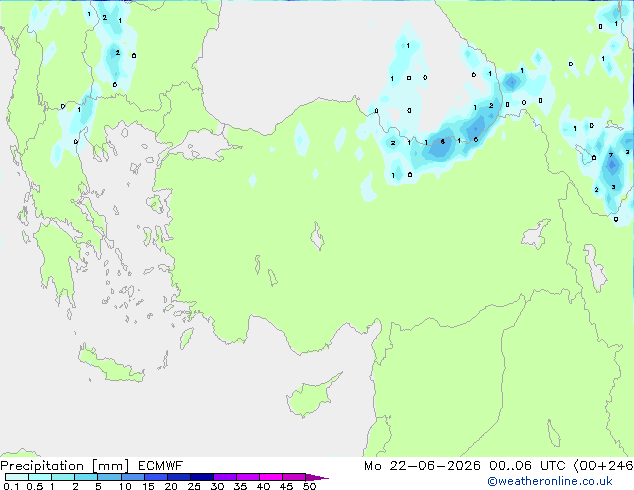Viewport: 634px width, 490px height.
Task: Click the 0.5–1 mm legend swatch
Action: point(40,477)
